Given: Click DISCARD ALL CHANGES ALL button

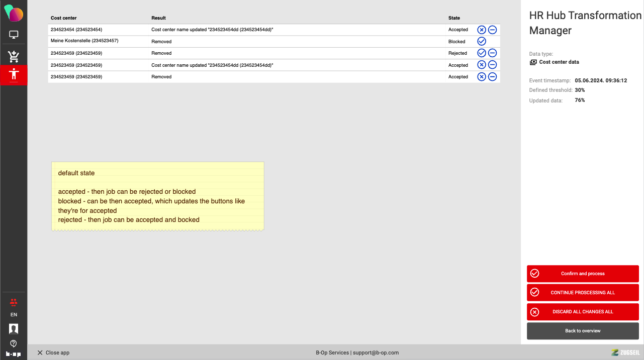Looking at the screenshot, I should 583,312.
